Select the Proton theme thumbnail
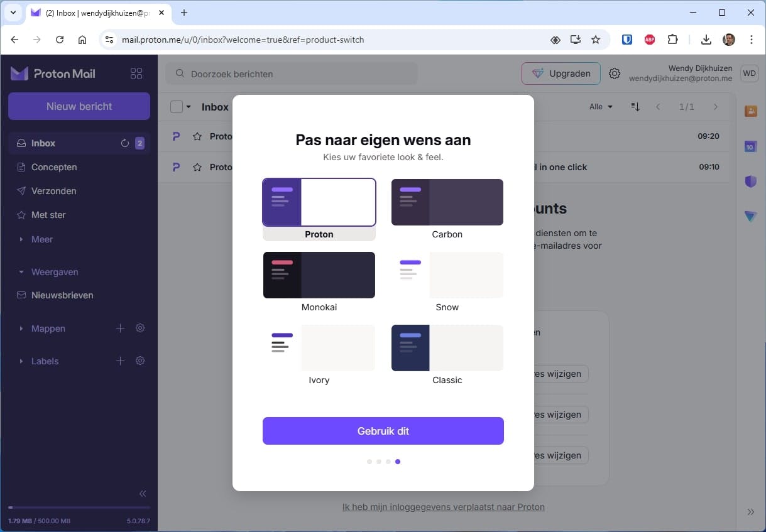Viewport: 766px width, 532px height. point(319,202)
